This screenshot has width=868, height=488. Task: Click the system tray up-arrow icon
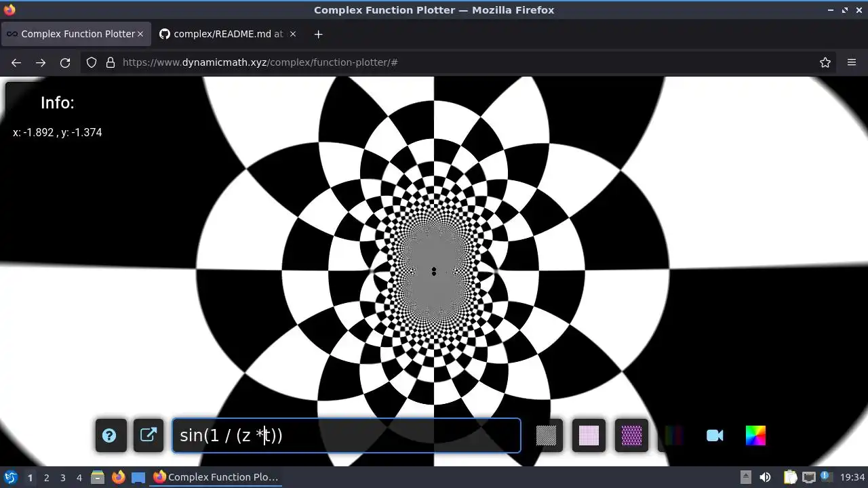[x=745, y=477]
